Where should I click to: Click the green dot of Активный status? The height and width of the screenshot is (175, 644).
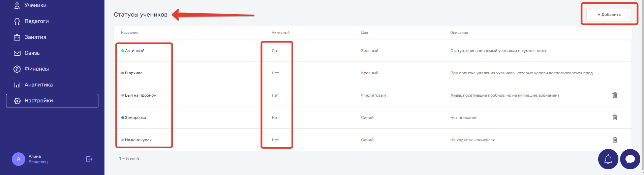click(x=123, y=51)
